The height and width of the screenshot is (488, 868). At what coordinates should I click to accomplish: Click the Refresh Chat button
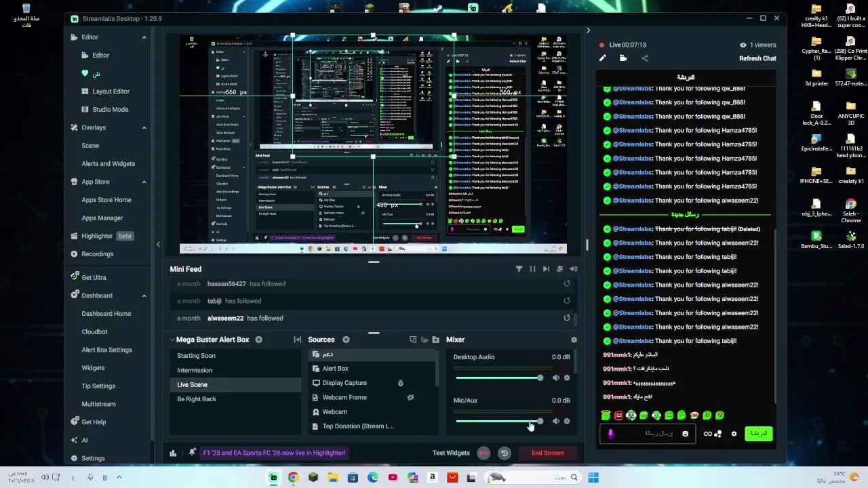tap(757, 58)
